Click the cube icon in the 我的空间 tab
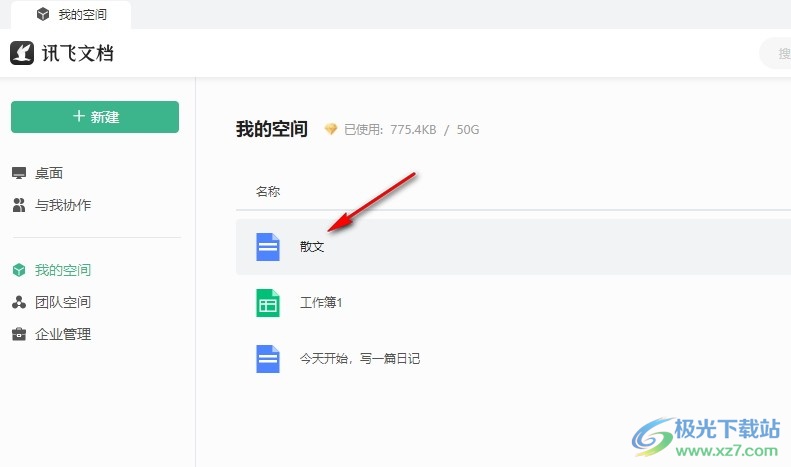 [x=43, y=14]
